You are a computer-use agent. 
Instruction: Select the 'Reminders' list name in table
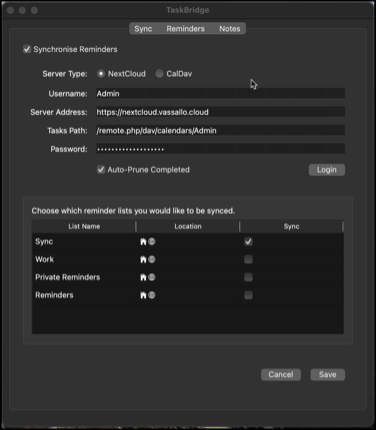point(54,295)
